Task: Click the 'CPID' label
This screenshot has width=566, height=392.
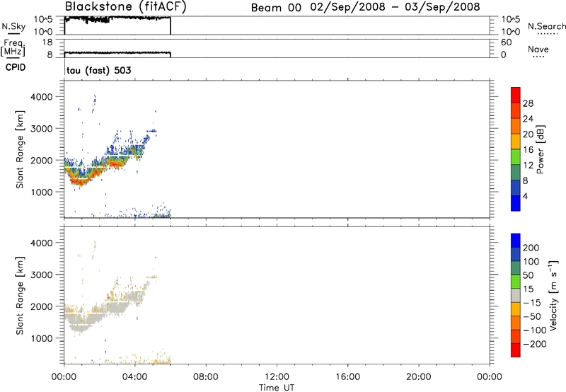Action: click(x=16, y=67)
